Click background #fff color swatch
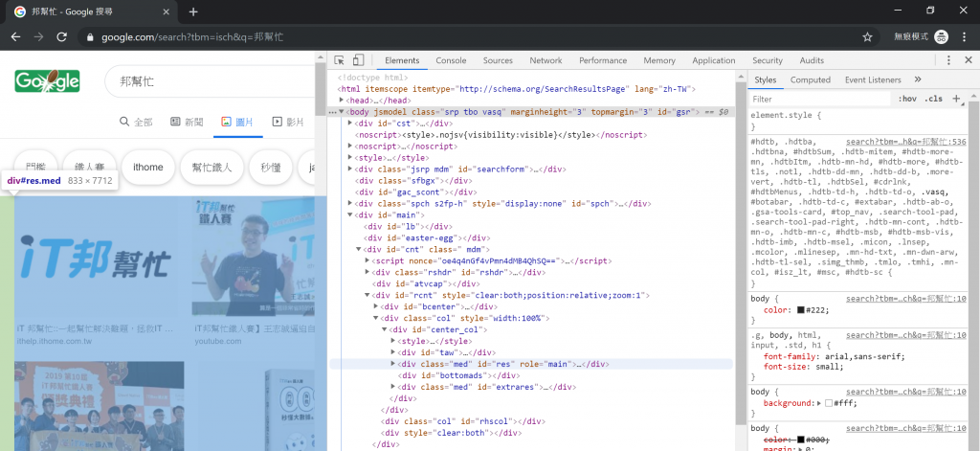Screen dimensions: 980x451 pos(829,403)
